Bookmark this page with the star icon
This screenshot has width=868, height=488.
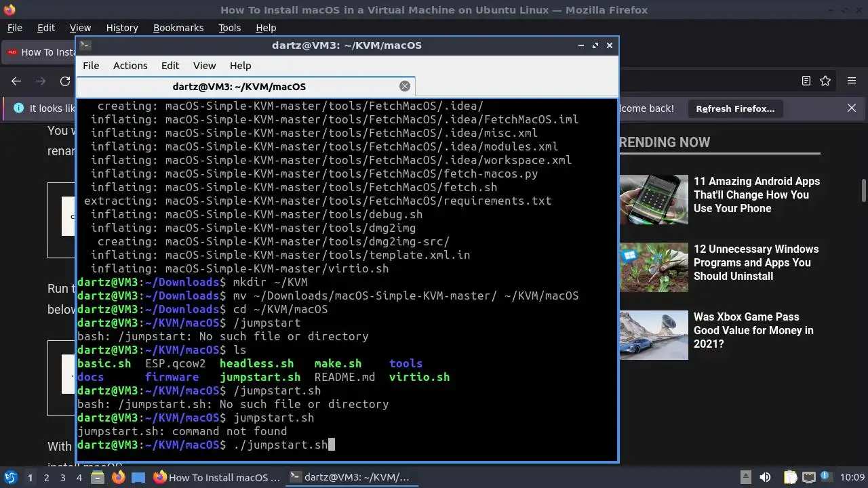(825, 81)
